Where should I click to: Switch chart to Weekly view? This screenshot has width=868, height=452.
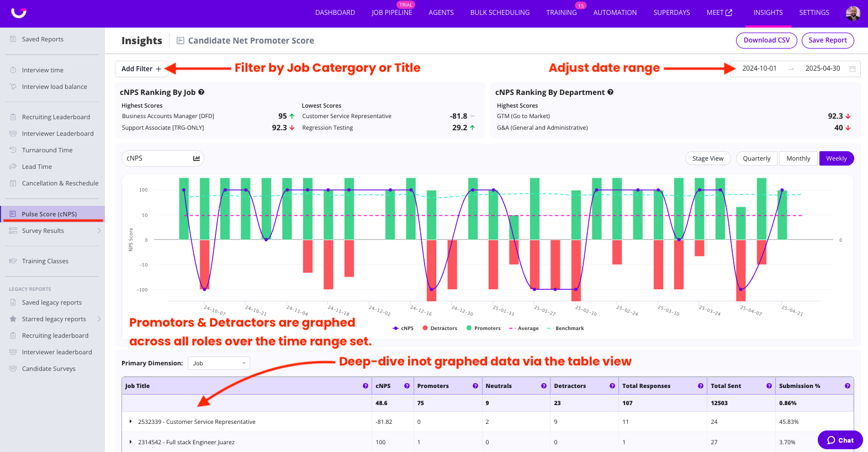[x=837, y=158]
